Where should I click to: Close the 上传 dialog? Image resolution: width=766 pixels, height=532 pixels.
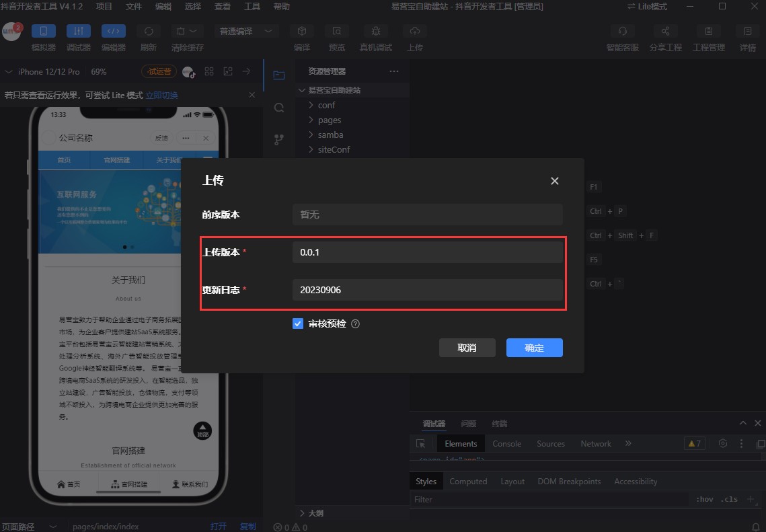[554, 181]
